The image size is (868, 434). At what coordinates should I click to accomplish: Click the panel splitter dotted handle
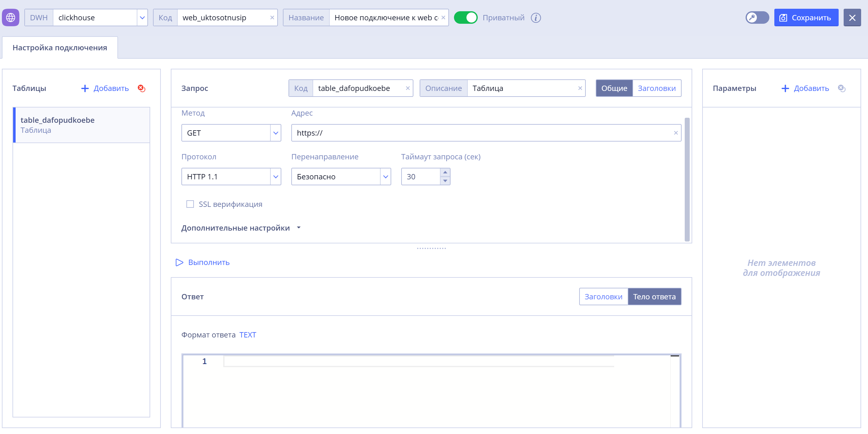click(x=431, y=248)
